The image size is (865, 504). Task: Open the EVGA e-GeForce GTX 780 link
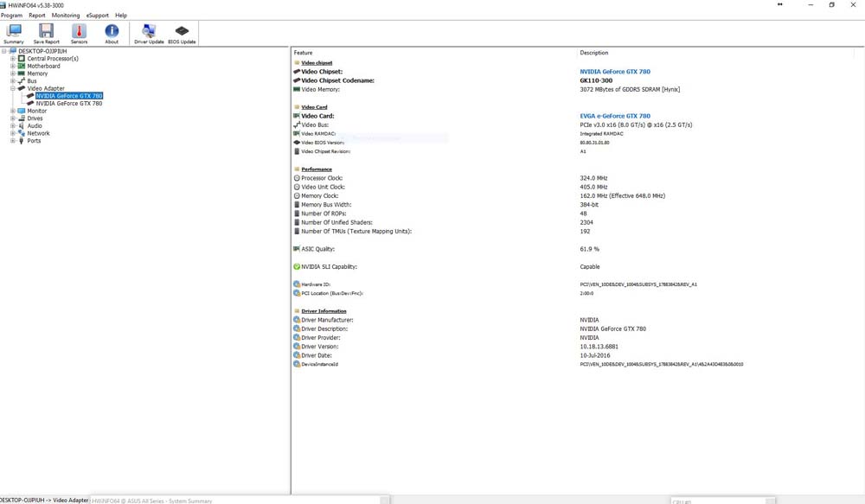tap(614, 117)
